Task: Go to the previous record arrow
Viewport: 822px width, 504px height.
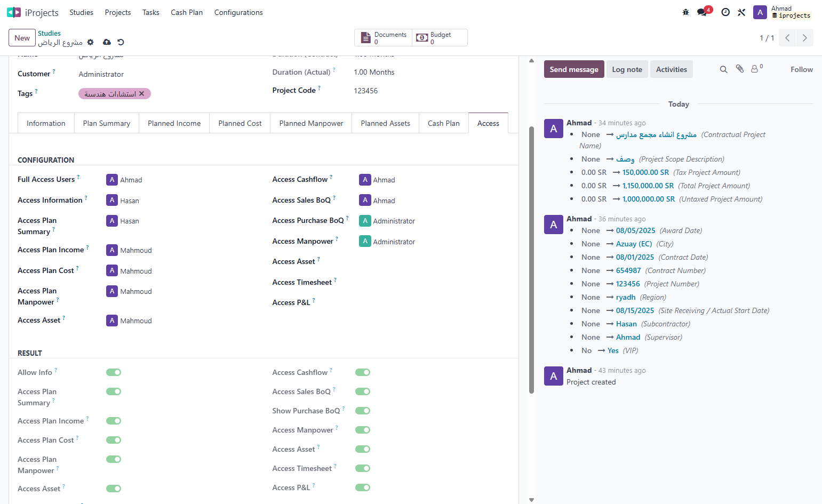Action: pos(787,38)
